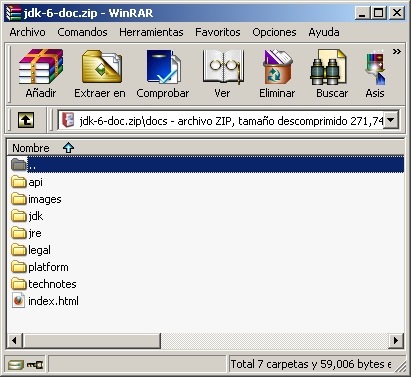Click the status text showing Total 7 carpetas
The height and width of the screenshot is (377, 411).
311,364
